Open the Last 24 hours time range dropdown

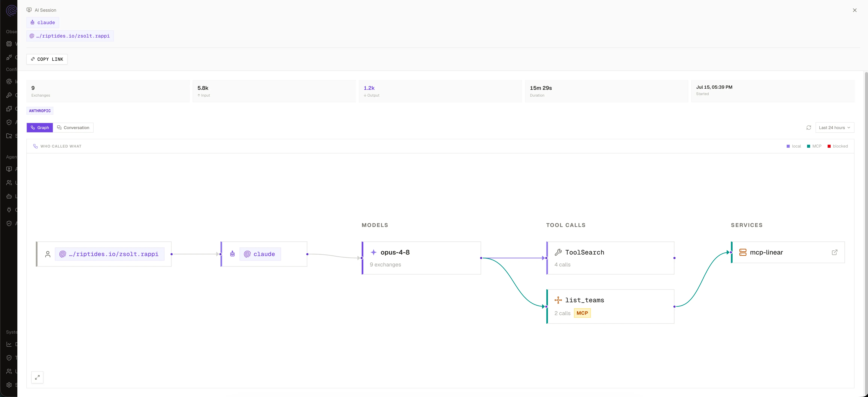835,128
